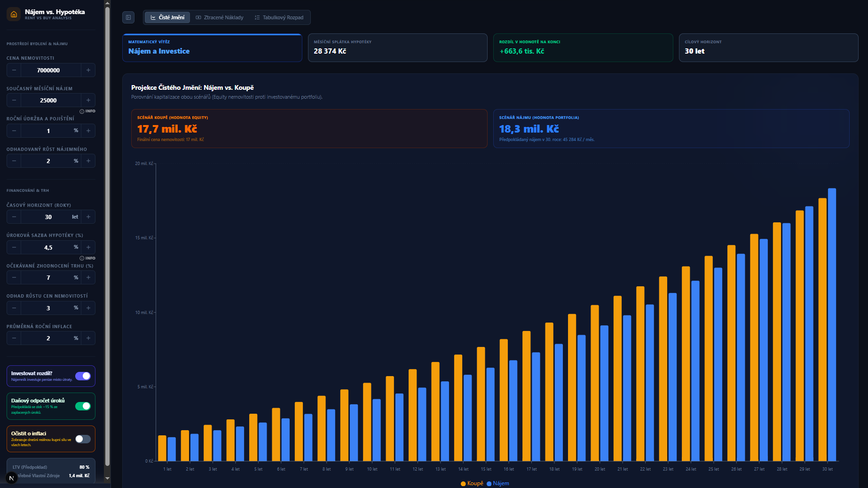Increase Průměrná Roční Inflace with plus
Viewport: 868px width, 488px height.
click(88, 338)
